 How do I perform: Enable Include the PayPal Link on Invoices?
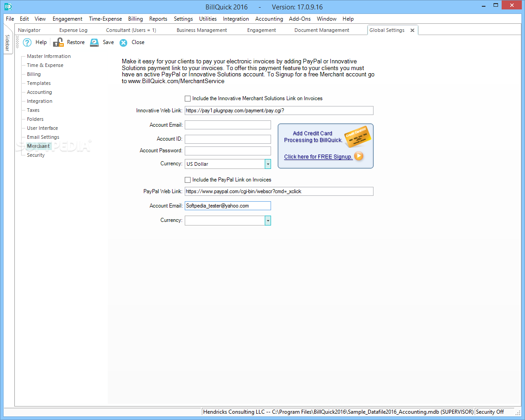click(187, 180)
